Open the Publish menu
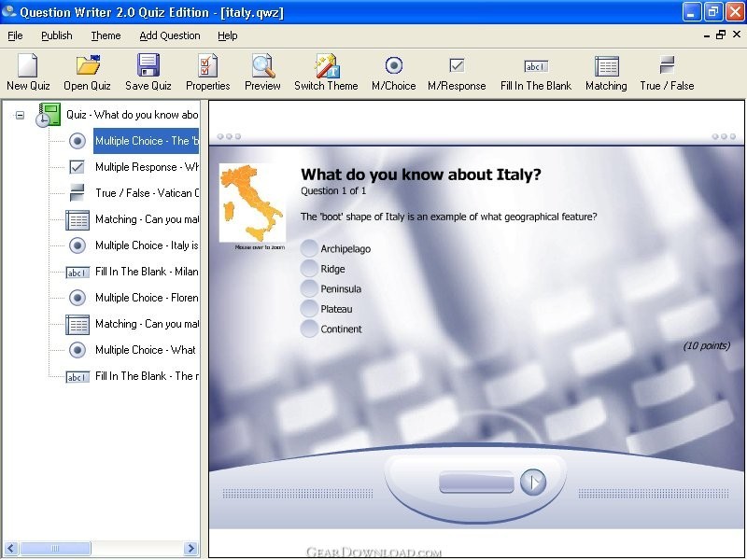The width and height of the screenshot is (747, 560). click(x=57, y=35)
